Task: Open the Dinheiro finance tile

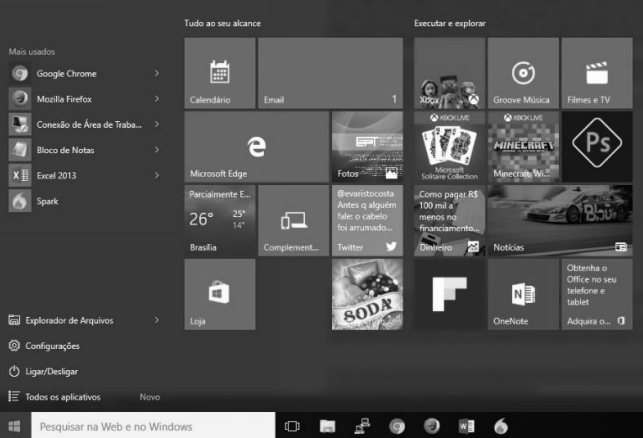Action: pos(449,220)
